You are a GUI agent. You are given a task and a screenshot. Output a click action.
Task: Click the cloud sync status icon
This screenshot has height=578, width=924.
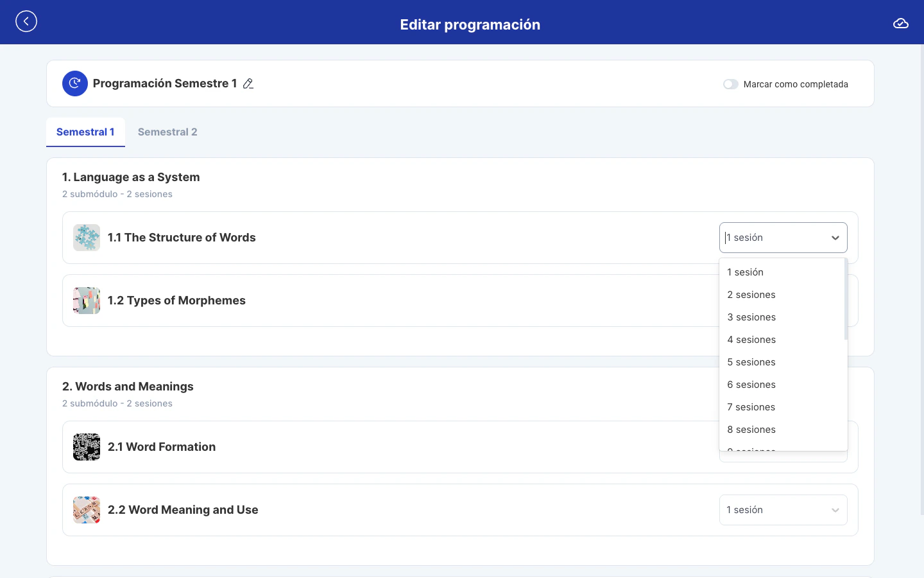[901, 24]
